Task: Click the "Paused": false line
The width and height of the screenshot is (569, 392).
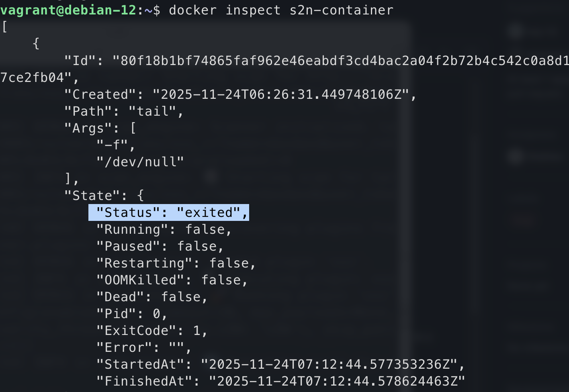Action: pos(160,246)
